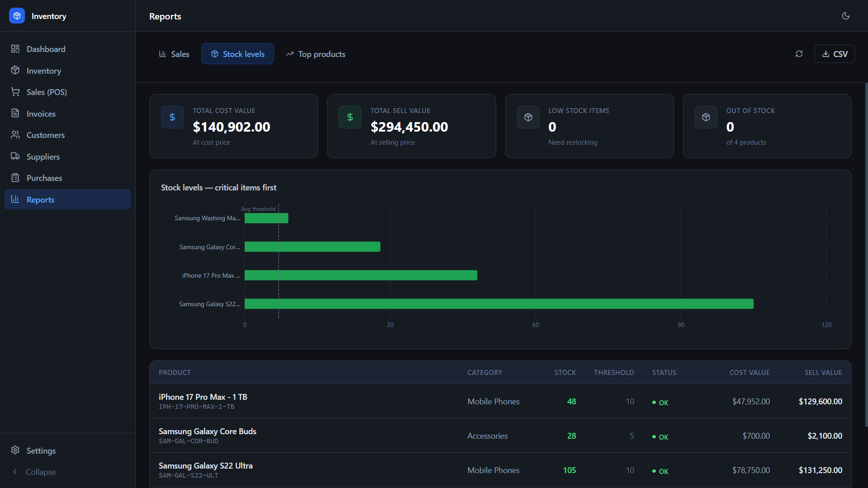
Task: Click the iPhone 17 Pro Max chart bar
Action: (361, 275)
